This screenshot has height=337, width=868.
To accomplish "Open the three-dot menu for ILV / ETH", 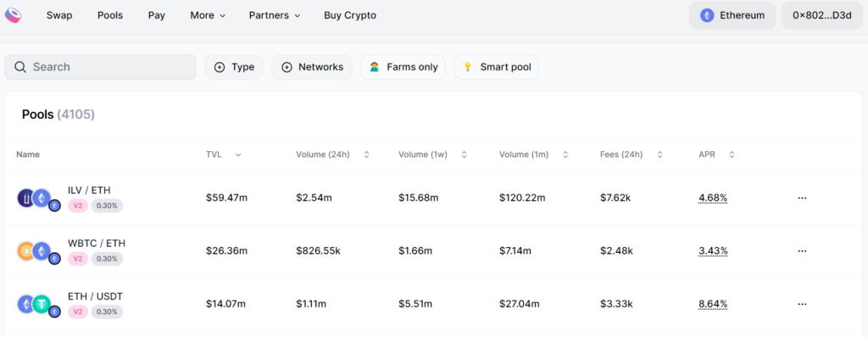I will tap(802, 198).
